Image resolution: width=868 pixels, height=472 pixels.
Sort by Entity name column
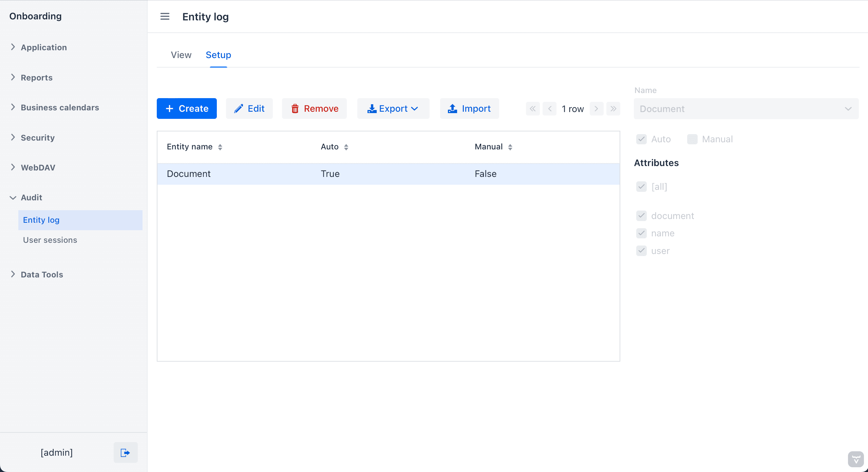point(220,147)
